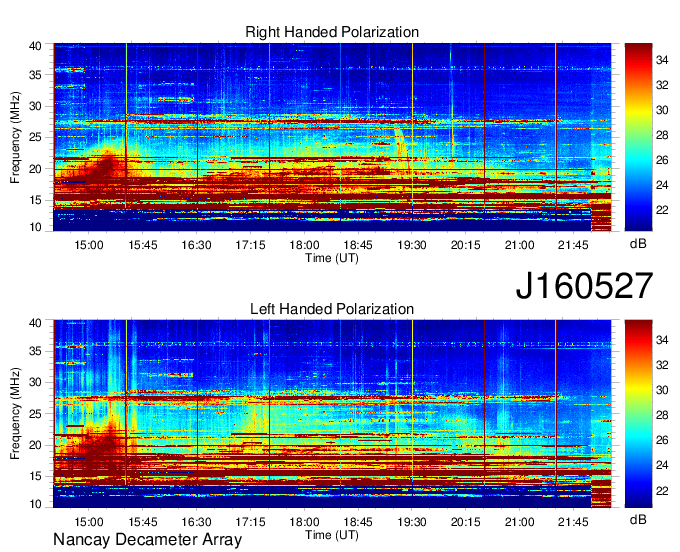The width and height of the screenshot is (680, 552).
Task: Click the 18:00 time tick of Right Handed plot
Action: coord(304,245)
